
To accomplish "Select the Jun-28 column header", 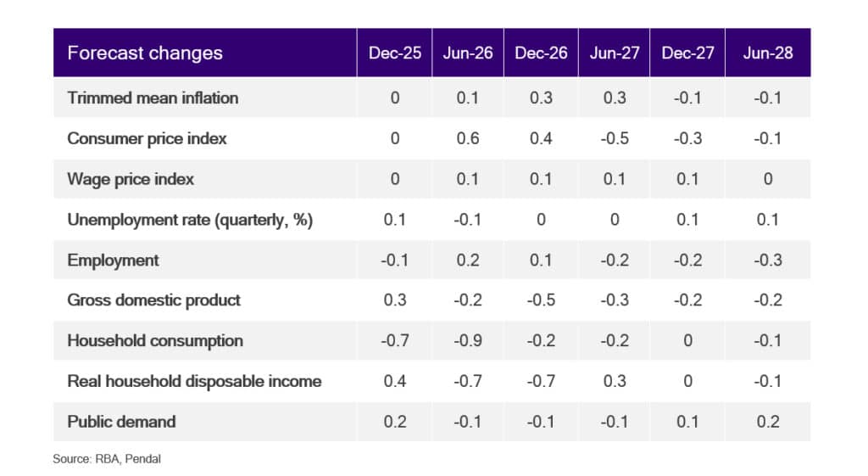I will coord(768,53).
